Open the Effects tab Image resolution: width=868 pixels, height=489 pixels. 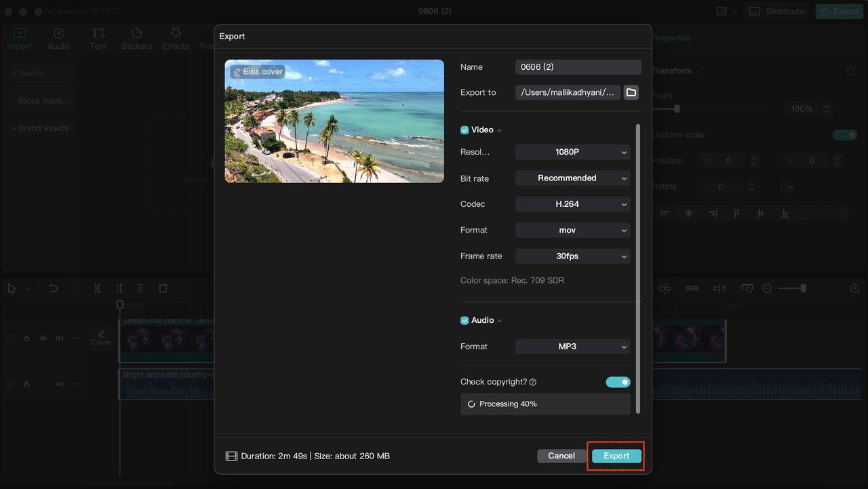(x=175, y=38)
